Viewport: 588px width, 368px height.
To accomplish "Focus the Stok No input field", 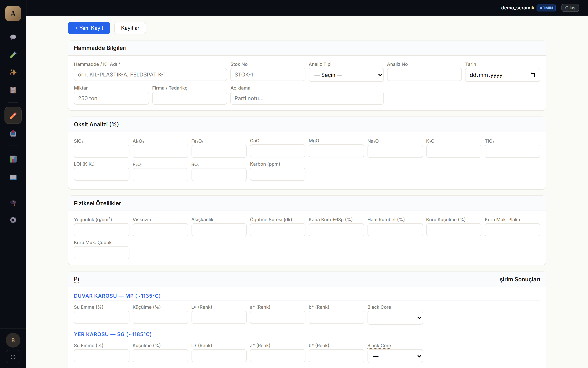I will pos(268,74).
